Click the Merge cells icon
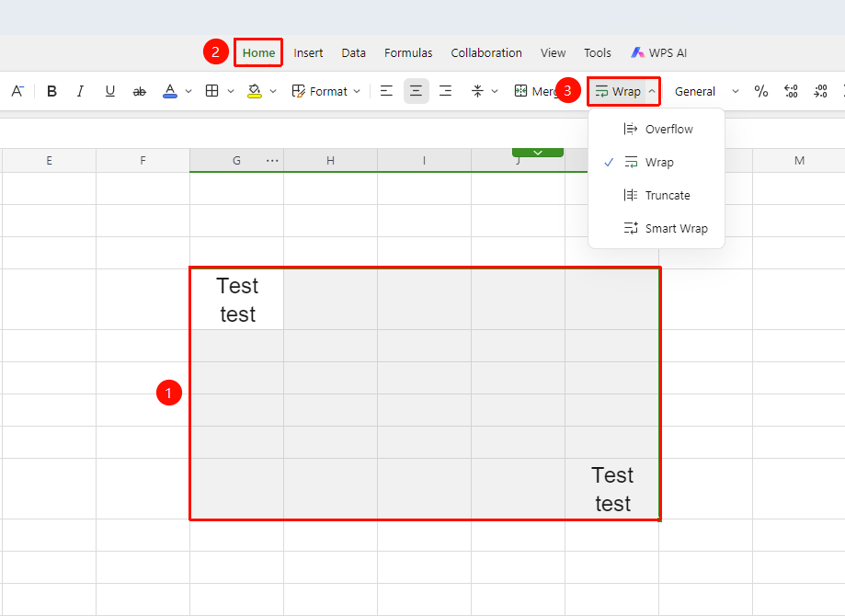 (x=520, y=91)
